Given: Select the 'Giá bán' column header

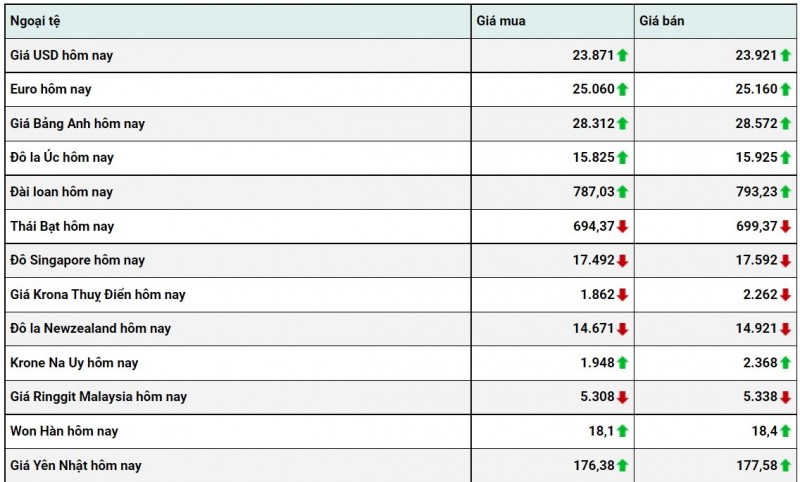Looking at the screenshot, I should (x=663, y=21).
